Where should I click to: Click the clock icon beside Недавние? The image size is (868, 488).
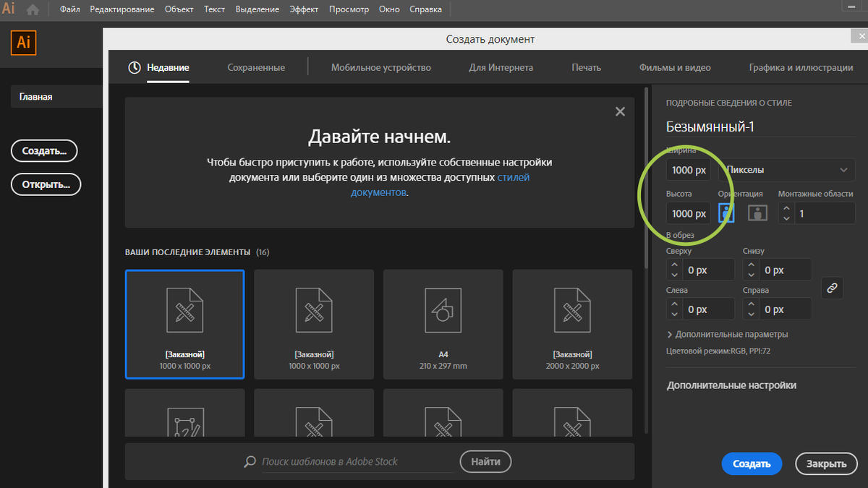pyautogui.click(x=133, y=67)
